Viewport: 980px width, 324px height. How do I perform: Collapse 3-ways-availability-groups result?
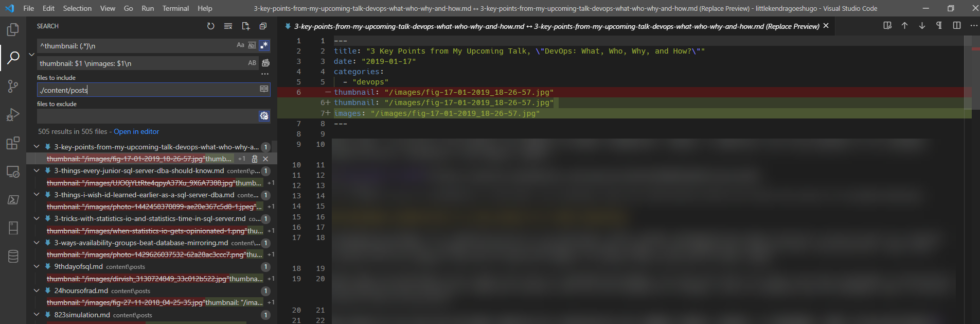pyautogui.click(x=37, y=243)
